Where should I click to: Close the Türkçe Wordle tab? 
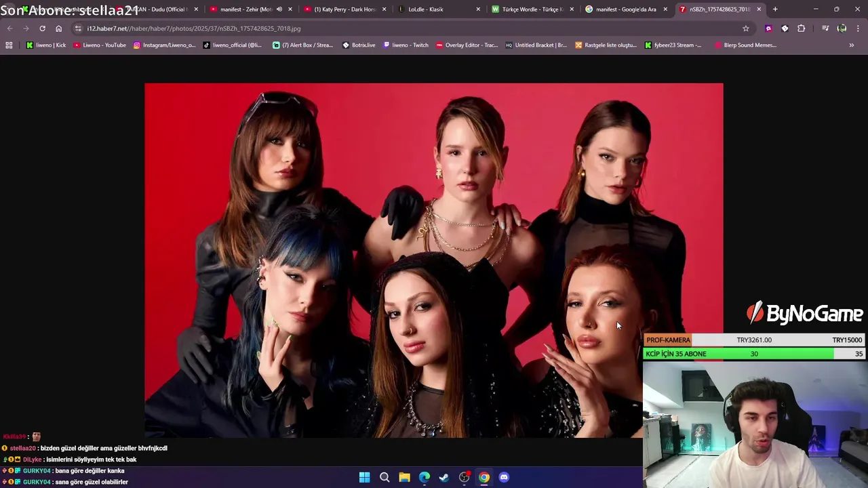pyautogui.click(x=572, y=9)
